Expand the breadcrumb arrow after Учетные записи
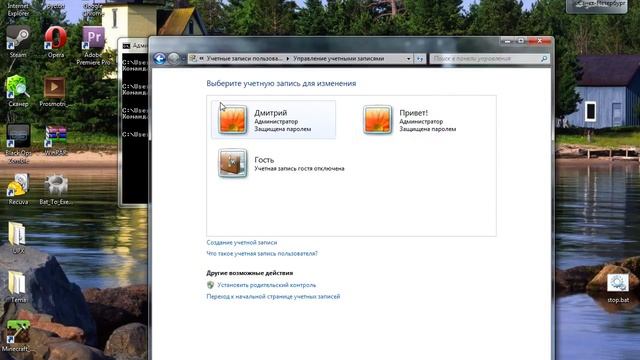 288,59
